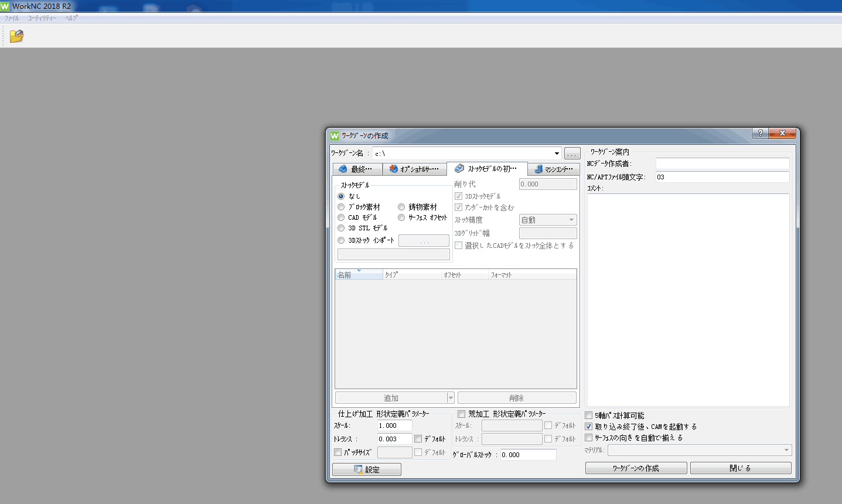Click the タイプ column header
842x504 pixels.
pos(412,275)
